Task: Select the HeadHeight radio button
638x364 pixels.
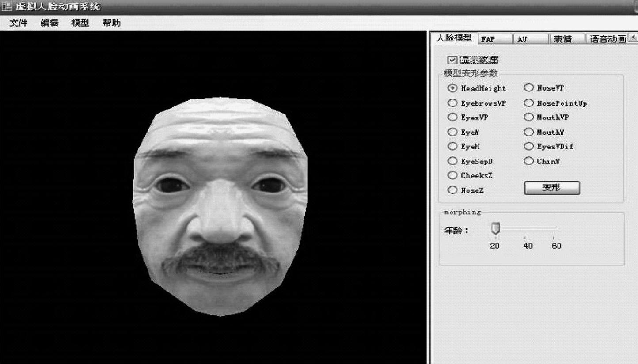Action: (452, 88)
